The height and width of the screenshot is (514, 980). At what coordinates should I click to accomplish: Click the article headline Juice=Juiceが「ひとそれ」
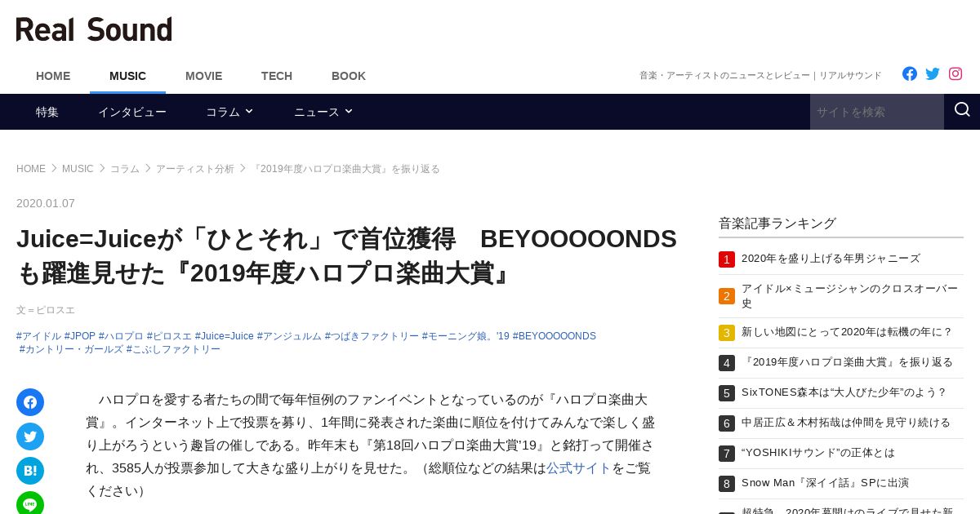pyautogui.click(x=346, y=255)
